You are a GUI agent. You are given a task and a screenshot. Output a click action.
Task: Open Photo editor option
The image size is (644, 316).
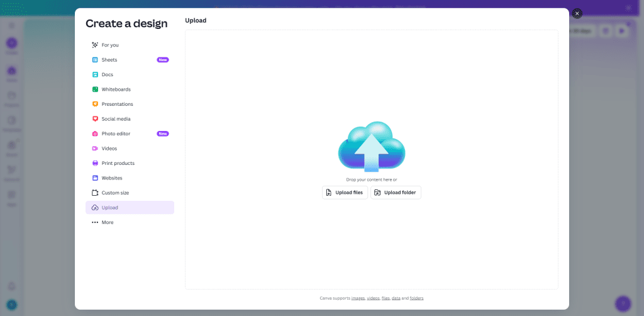(x=130, y=133)
